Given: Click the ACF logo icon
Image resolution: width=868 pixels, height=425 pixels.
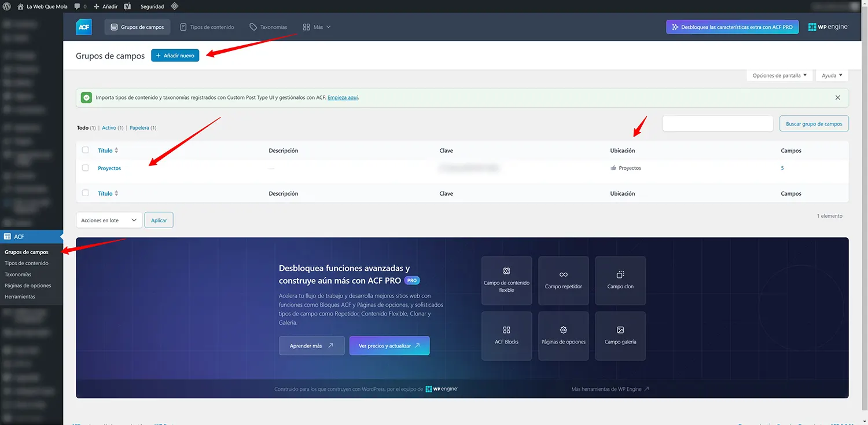Looking at the screenshot, I should coord(83,27).
